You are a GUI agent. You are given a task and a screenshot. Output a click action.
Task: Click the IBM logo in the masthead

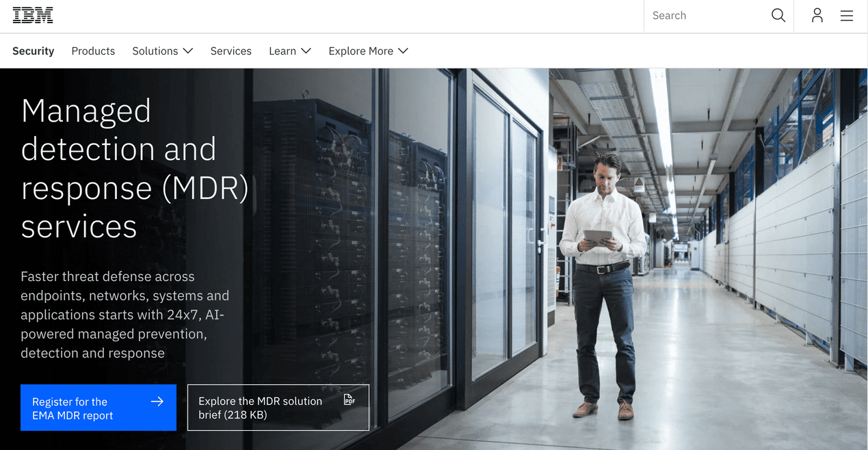[x=33, y=14]
